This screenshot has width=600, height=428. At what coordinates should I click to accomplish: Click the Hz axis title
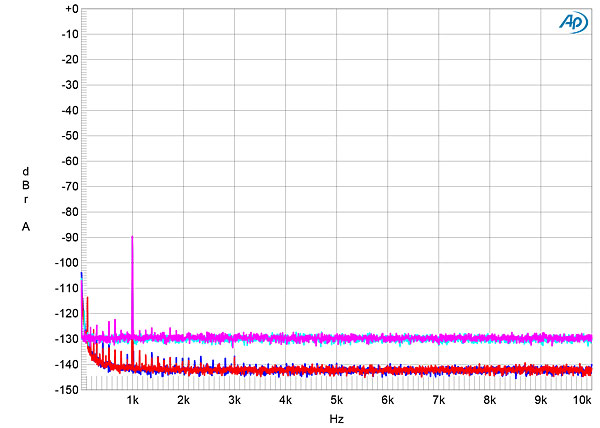coord(336,419)
